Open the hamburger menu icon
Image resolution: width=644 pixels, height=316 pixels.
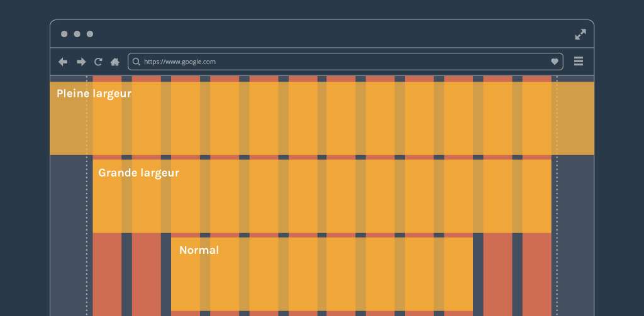[x=579, y=62]
